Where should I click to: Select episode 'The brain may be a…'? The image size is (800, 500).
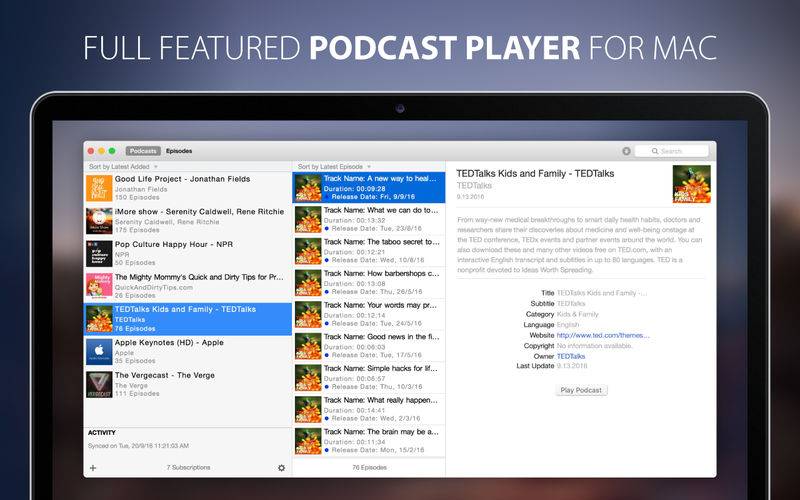pyautogui.click(x=369, y=440)
